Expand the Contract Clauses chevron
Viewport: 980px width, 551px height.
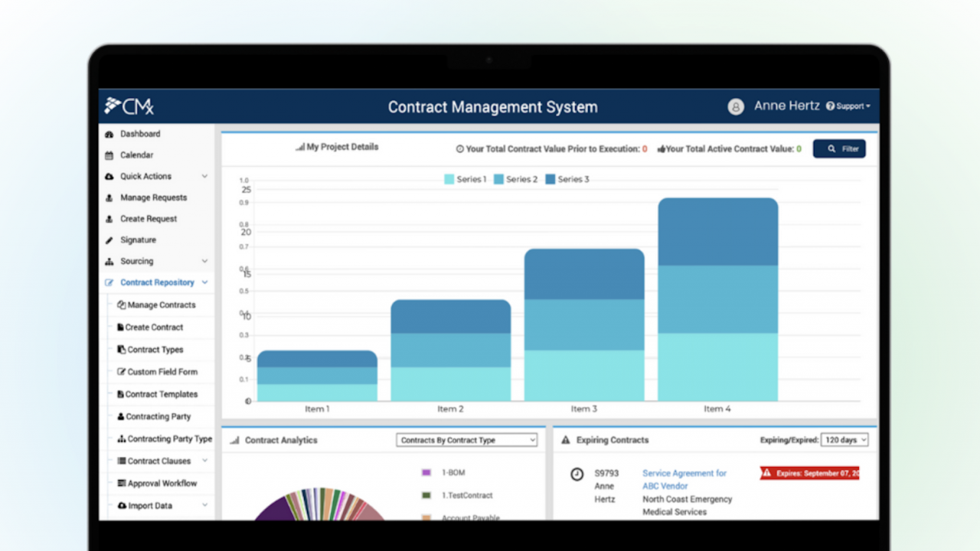204,461
